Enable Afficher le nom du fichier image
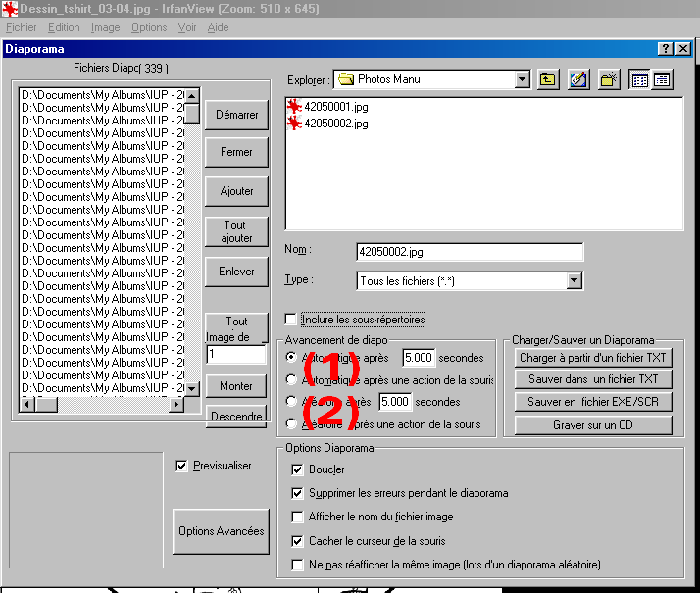This screenshot has width=700, height=593. 297,517
